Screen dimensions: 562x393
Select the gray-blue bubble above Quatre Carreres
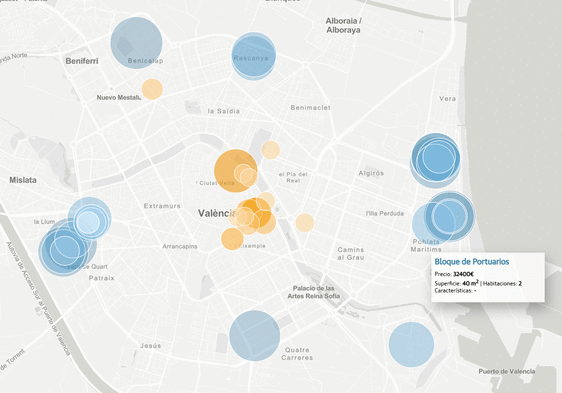[x=254, y=336]
